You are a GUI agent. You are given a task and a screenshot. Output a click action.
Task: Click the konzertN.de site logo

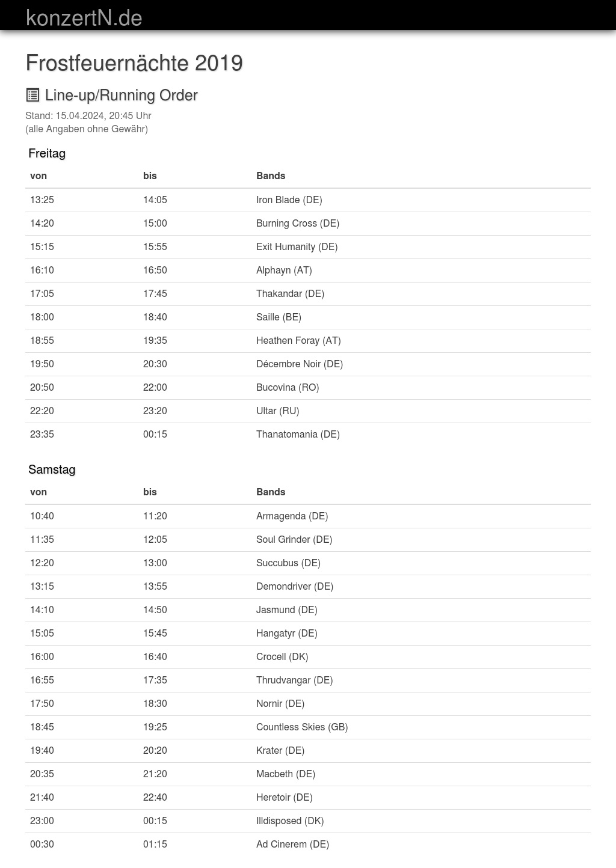tap(84, 17)
